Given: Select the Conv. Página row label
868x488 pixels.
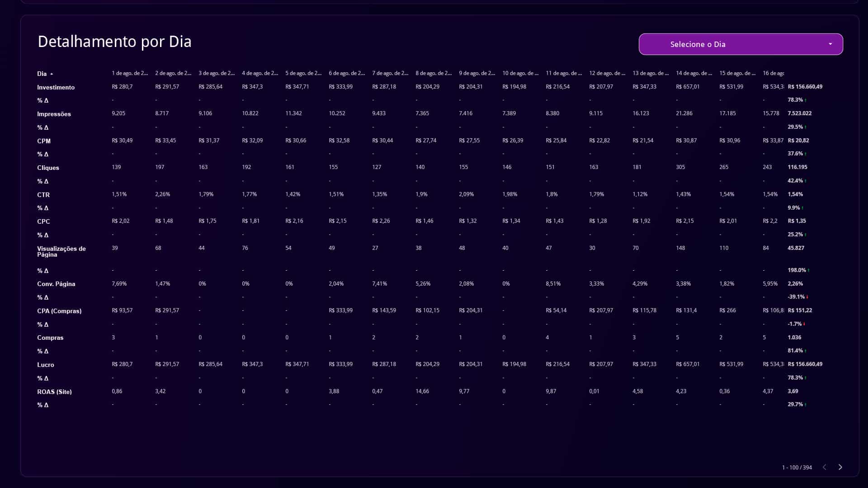Looking at the screenshot, I should [x=56, y=284].
